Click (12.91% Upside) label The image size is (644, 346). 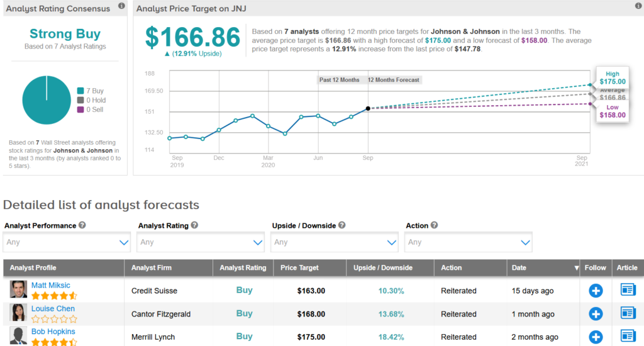(x=193, y=54)
